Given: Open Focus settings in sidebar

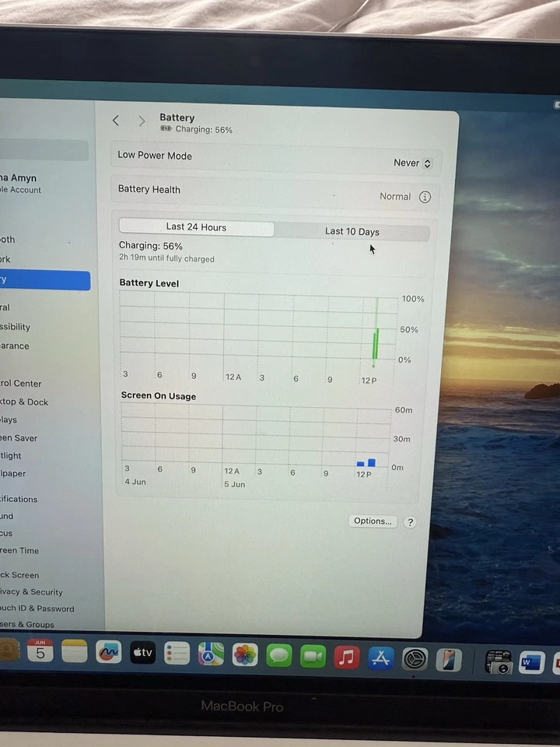Looking at the screenshot, I should [x=6, y=533].
